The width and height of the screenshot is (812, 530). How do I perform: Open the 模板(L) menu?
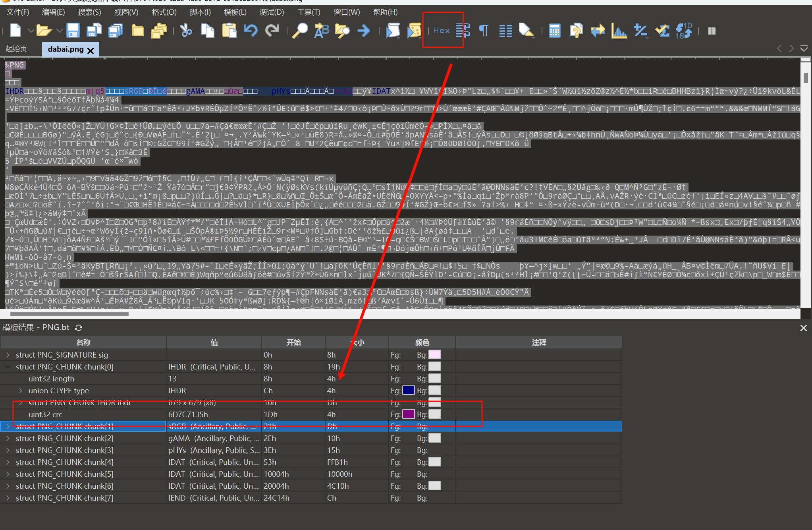point(235,12)
